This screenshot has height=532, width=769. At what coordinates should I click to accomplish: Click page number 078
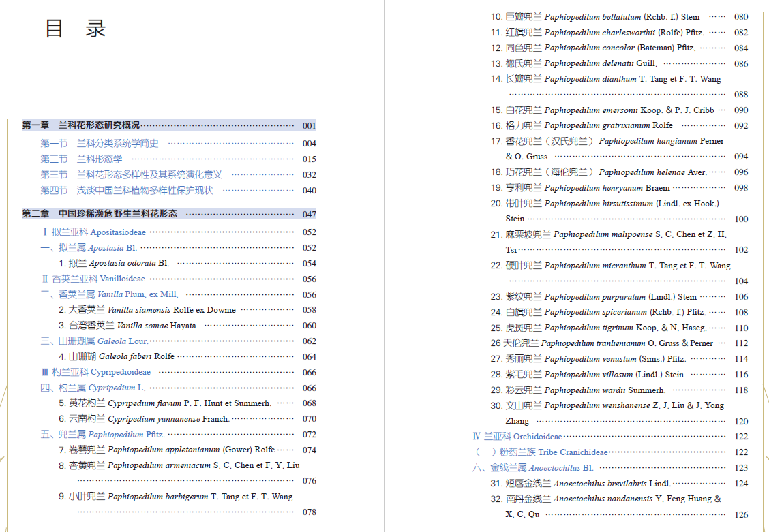[309, 512]
